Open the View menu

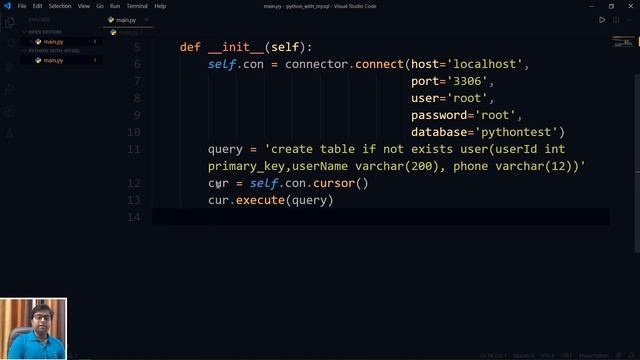(x=84, y=6)
